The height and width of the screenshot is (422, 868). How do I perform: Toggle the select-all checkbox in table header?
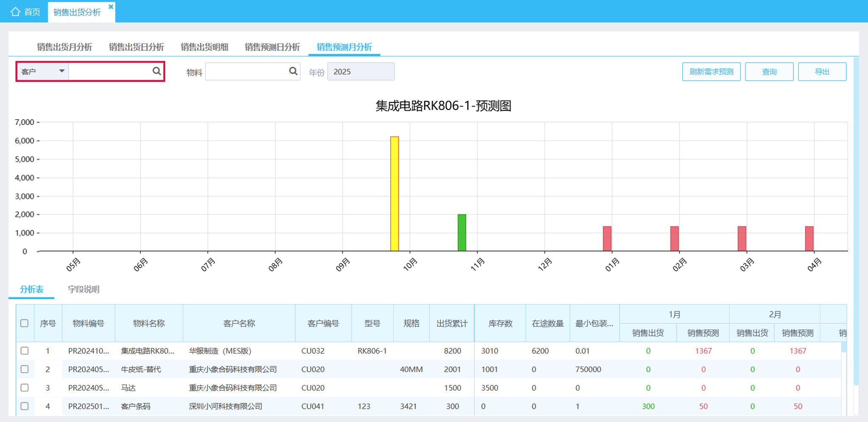25,323
